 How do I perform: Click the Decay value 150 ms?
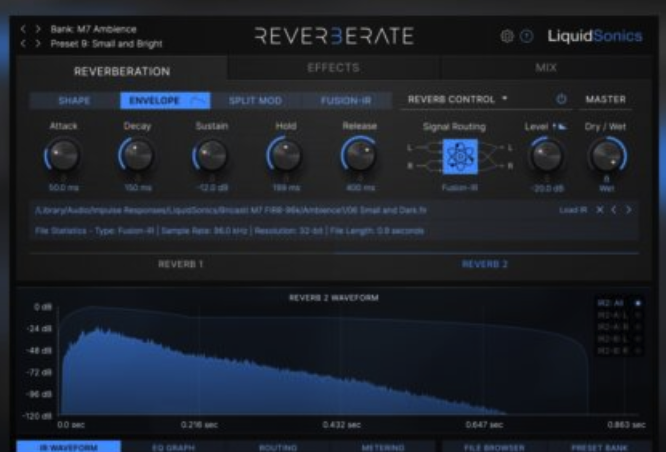(x=138, y=187)
